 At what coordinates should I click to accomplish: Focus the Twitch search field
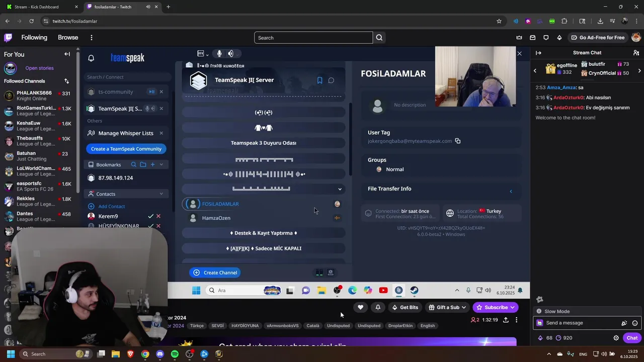(313, 38)
